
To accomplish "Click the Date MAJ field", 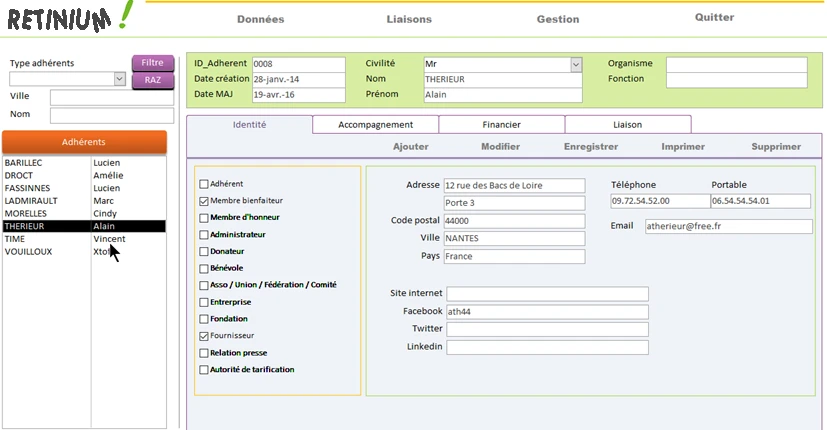I will 299,95.
